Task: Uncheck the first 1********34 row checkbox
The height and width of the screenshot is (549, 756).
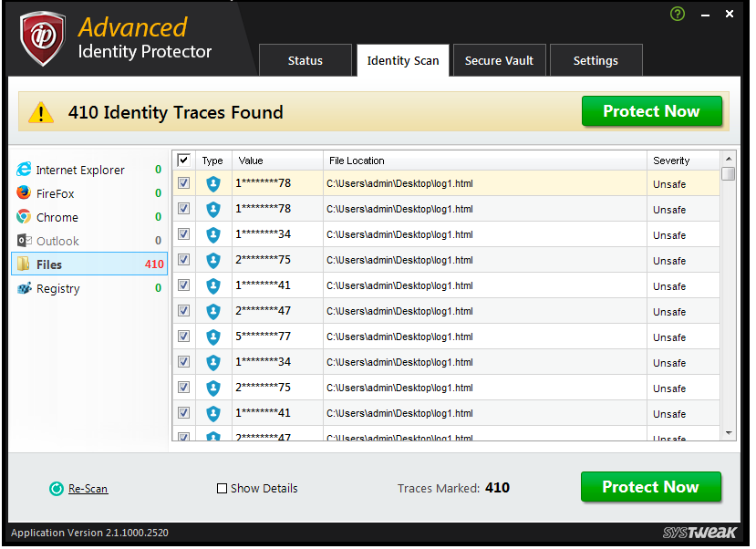Action: click(x=183, y=233)
